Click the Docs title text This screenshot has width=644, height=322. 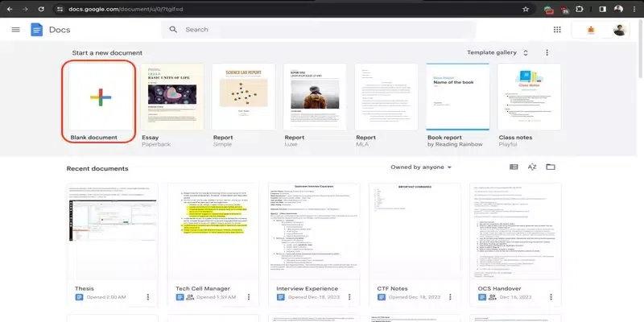[x=60, y=30]
